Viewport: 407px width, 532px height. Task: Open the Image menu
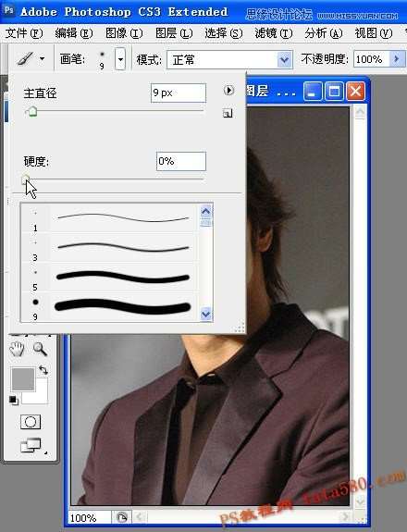pos(124,33)
